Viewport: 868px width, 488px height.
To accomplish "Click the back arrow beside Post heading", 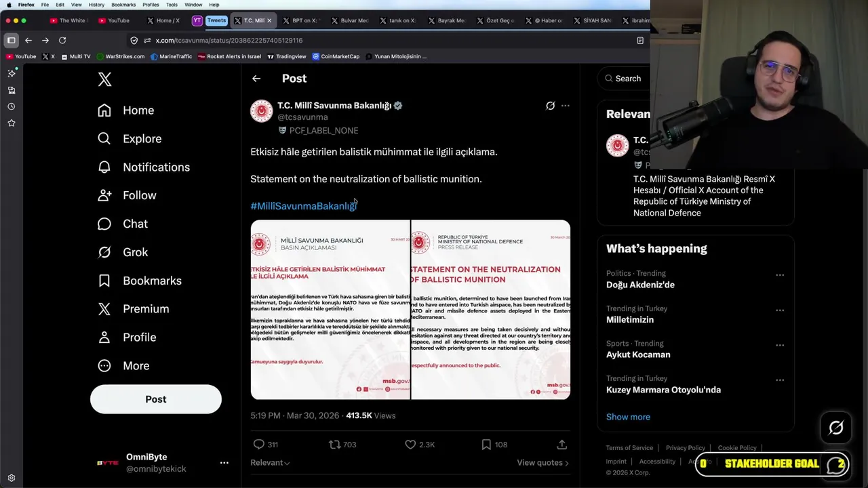I will [x=256, y=79].
